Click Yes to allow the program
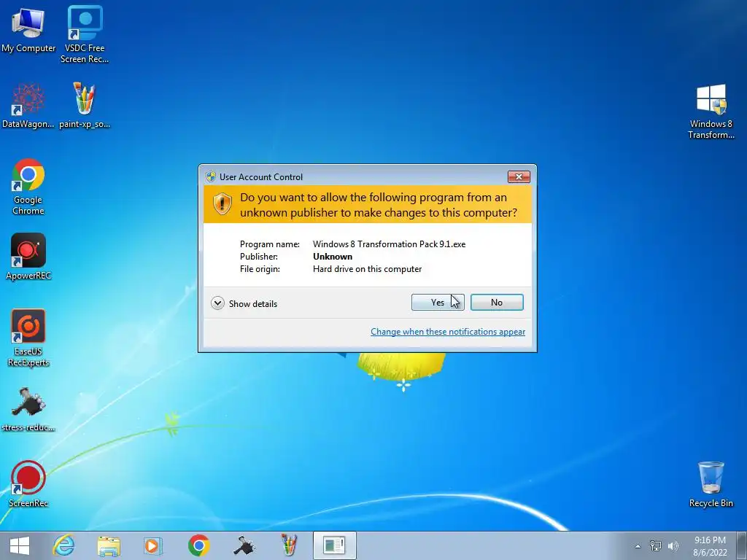 click(x=438, y=303)
